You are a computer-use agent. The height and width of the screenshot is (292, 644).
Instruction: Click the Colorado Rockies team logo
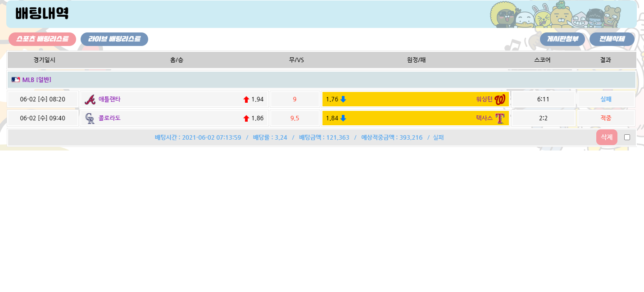pos(90,119)
